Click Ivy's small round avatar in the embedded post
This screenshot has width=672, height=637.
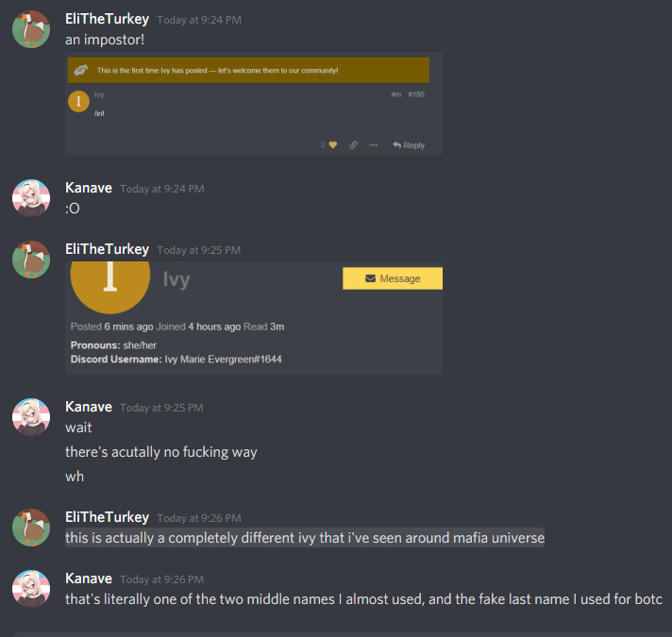pyautogui.click(x=79, y=102)
